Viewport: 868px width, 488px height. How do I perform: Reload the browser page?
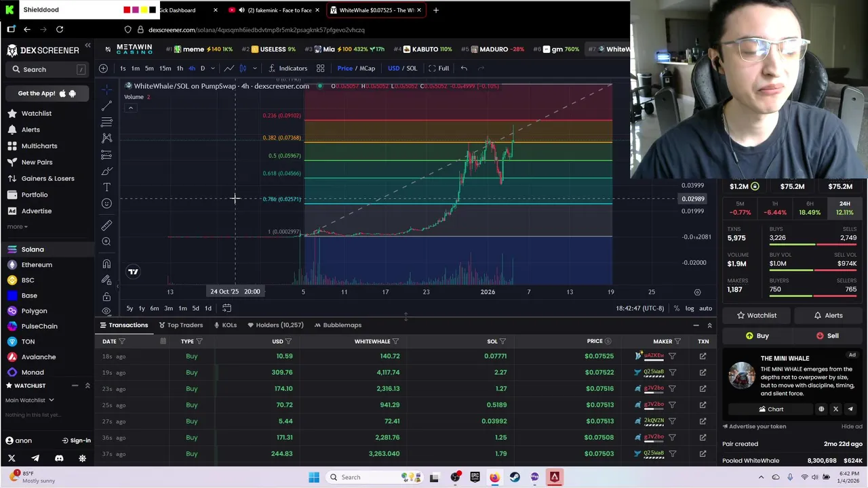(60, 29)
